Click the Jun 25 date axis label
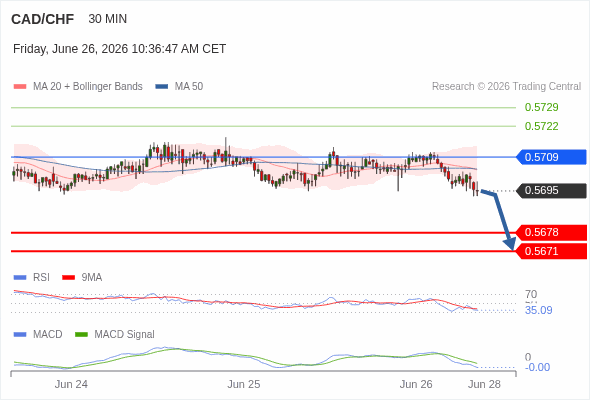Image resolution: width=590 pixels, height=400 pixels. [x=243, y=384]
